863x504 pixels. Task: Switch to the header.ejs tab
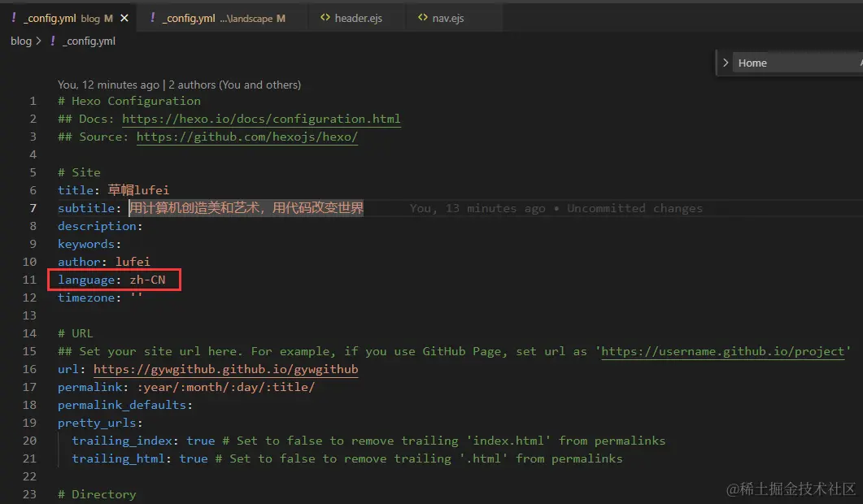pos(358,18)
